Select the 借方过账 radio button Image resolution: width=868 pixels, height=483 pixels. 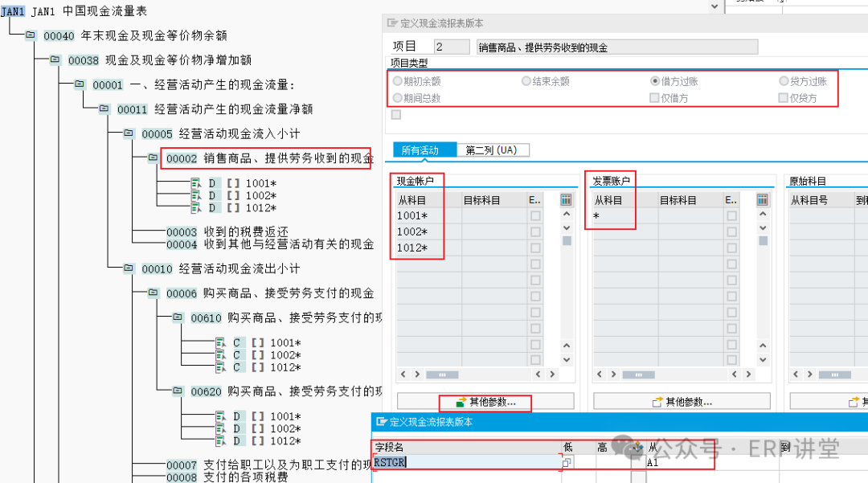pyautogui.click(x=655, y=81)
